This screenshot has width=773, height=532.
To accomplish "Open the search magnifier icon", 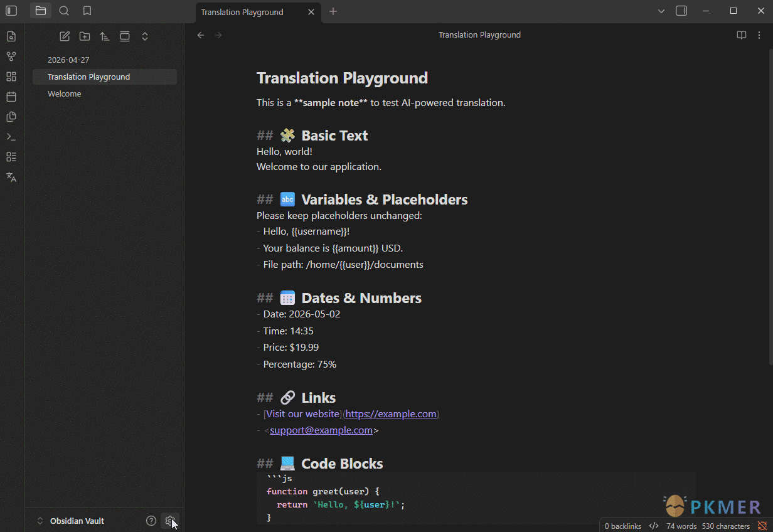I will 64,11.
